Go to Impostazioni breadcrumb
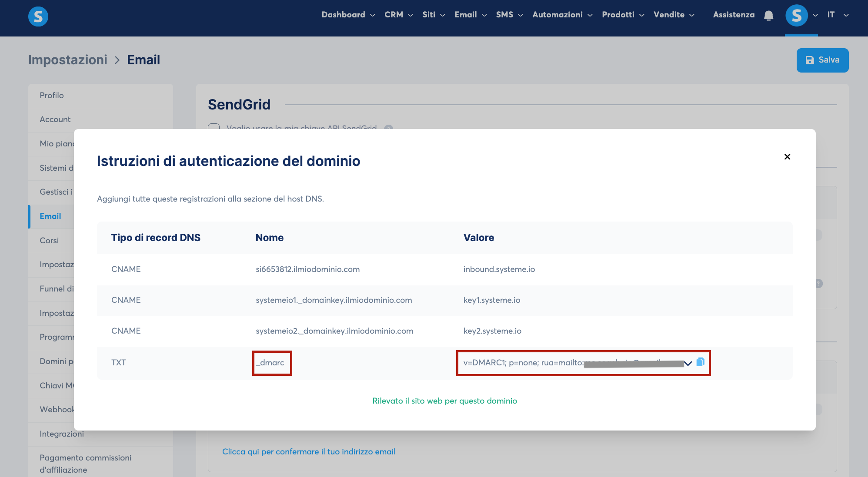This screenshot has width=868, height=477. [67, 60]
